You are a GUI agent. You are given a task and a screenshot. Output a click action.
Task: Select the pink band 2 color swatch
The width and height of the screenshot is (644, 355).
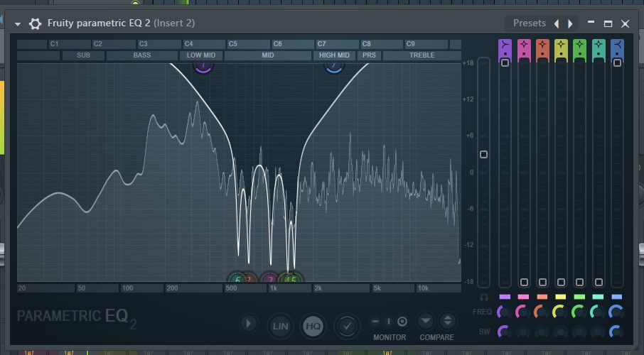524,297
